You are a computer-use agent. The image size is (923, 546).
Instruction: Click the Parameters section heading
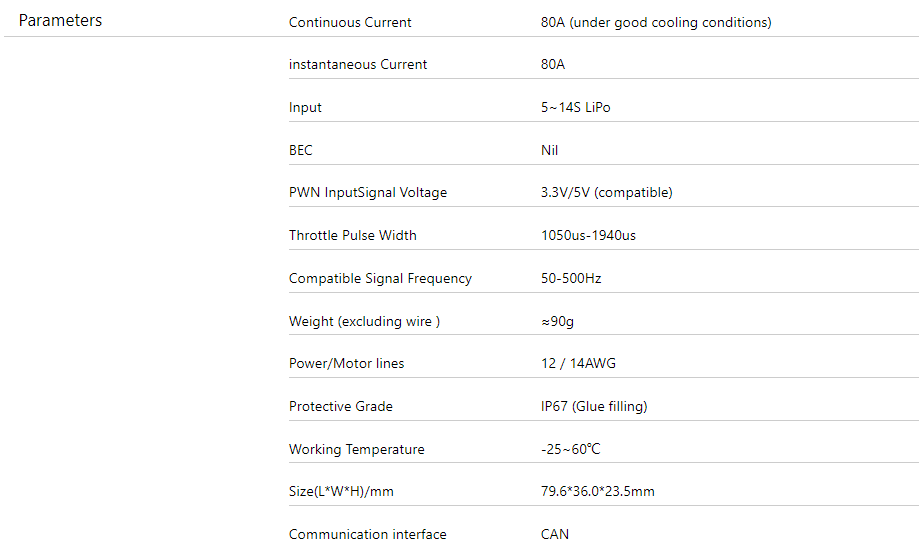click(60, 21)
